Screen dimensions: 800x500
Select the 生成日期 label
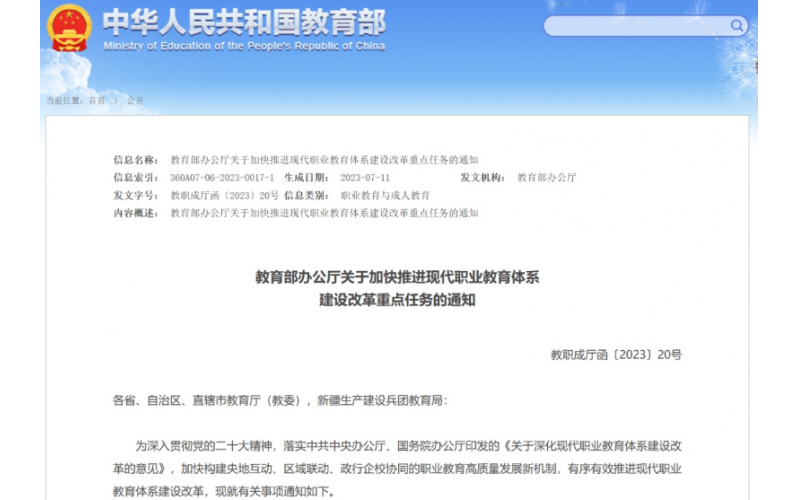(306, 178)
